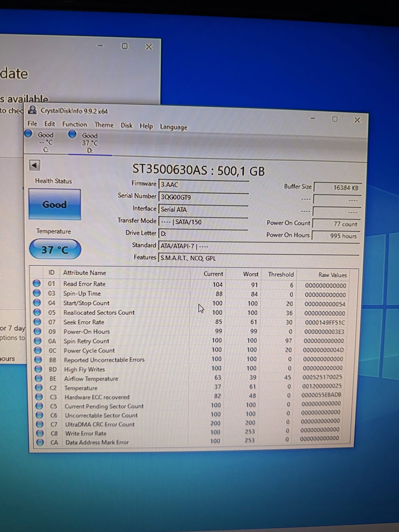399x532 pixels.
Task: Click the Firmware field 3.AAC
Action: pyautogui.click(x=203, y=185)
